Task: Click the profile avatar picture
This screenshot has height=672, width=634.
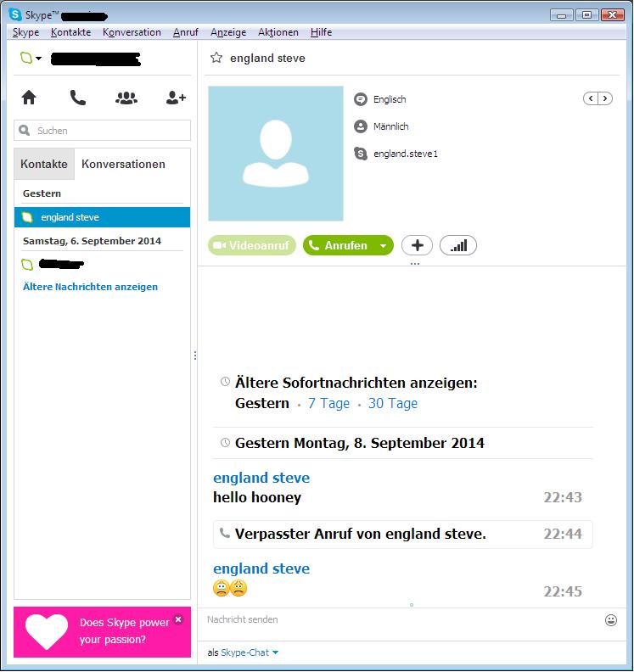Action: (276, 154)
